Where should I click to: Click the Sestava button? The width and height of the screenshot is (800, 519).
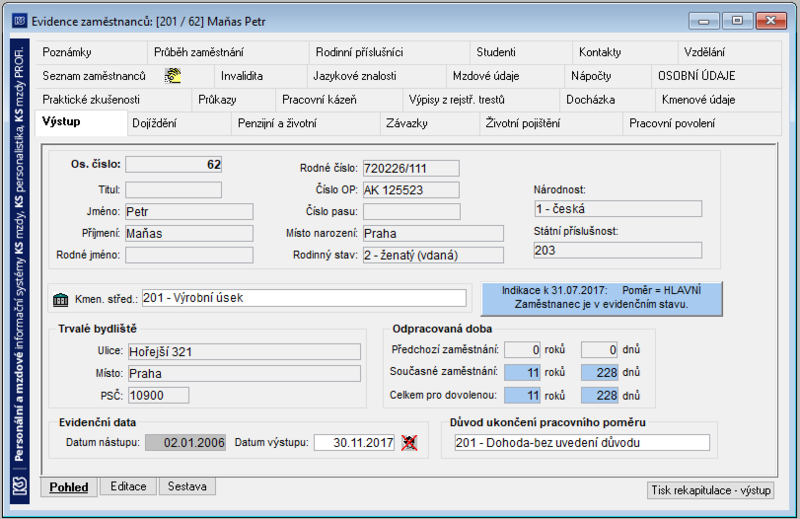coord(187,486)
